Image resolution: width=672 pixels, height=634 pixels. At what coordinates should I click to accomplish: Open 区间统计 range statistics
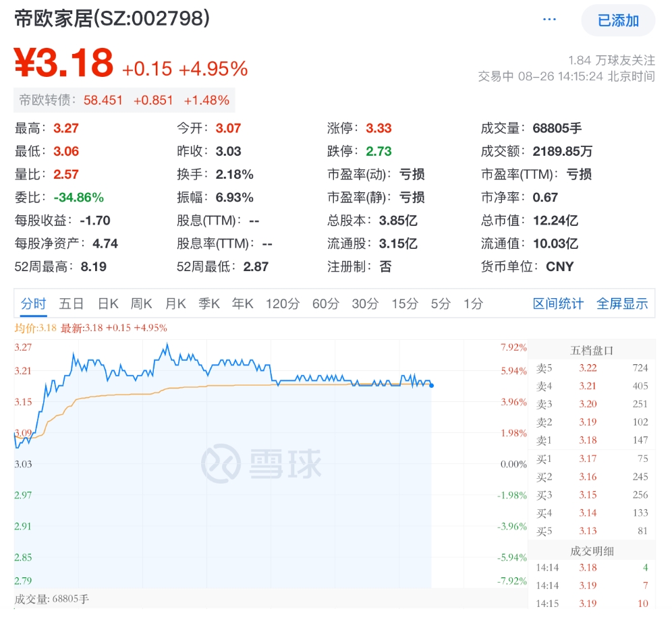pyautogui.click(x=558, y=304)
